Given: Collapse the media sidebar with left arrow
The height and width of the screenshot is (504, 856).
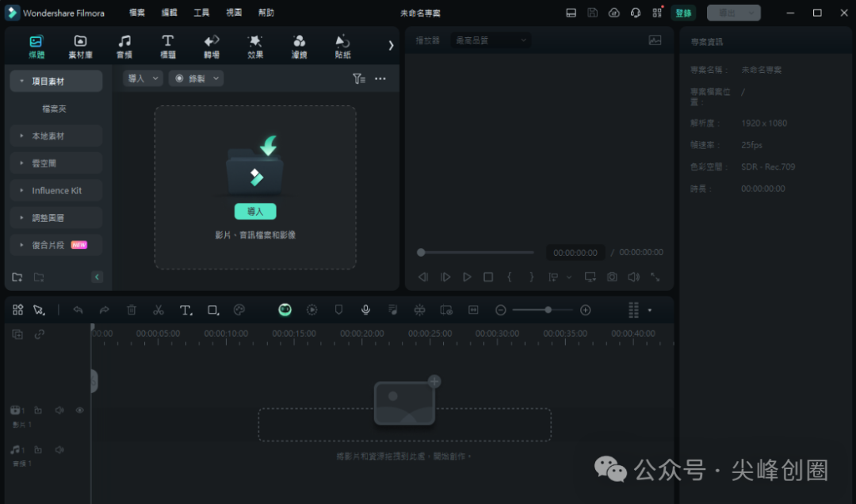Looking at the screenshot, I should 97,277.
